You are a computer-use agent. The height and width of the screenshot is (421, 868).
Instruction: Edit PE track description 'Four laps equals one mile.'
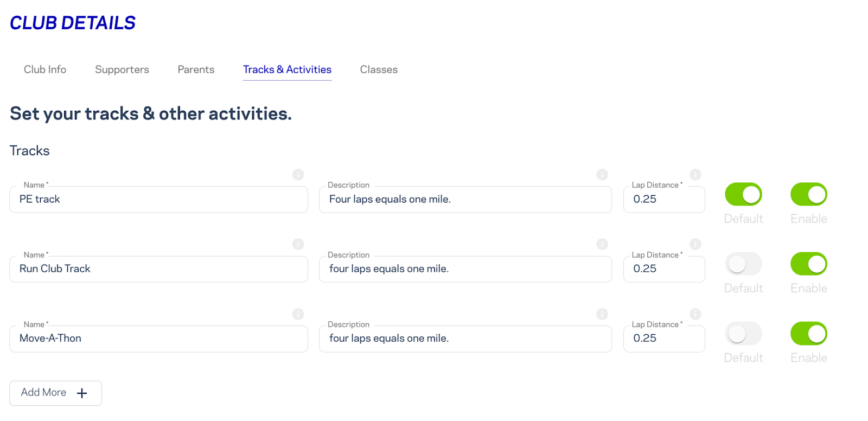[465, 200]
